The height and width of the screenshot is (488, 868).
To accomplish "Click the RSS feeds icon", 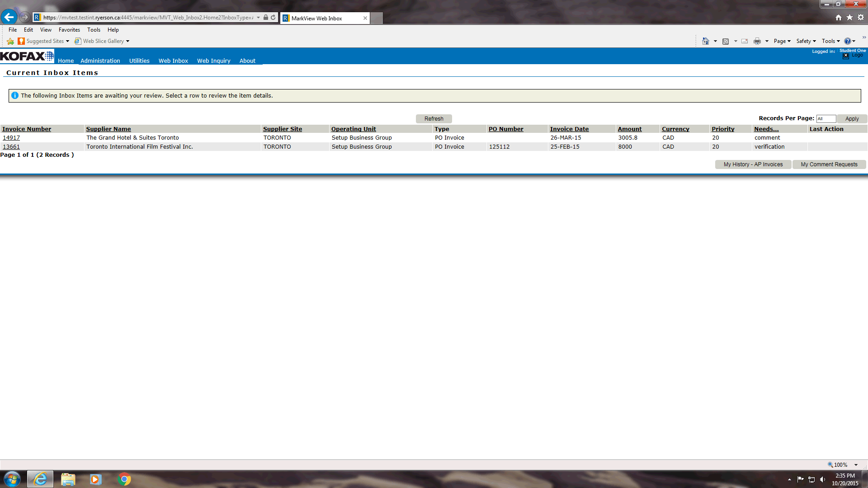I will tap(726, 41).
